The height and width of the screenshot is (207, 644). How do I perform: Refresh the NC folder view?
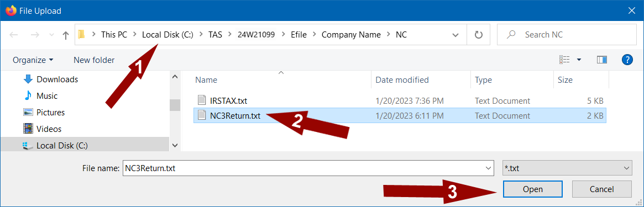479,35
